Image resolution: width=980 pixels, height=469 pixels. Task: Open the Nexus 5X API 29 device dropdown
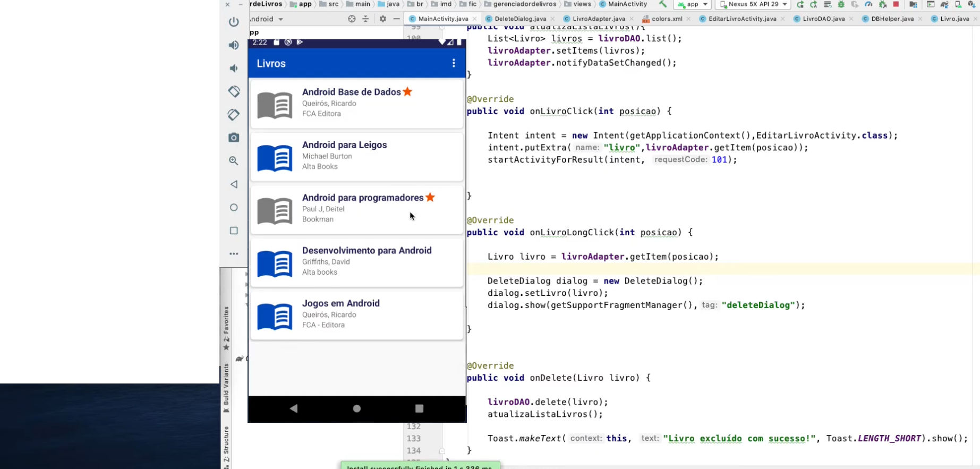753,4
